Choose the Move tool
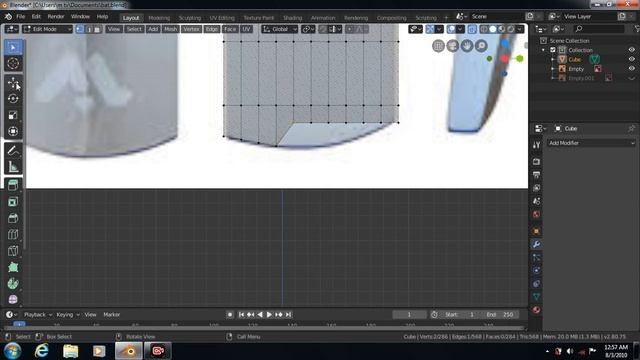Viewport: 640px width, 360px height. [x=13, y=83]
